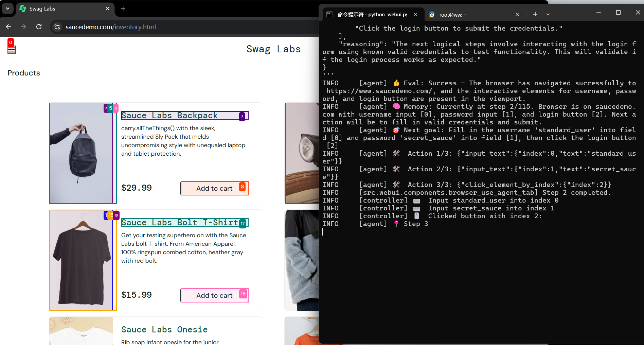
Task: Select the python webui terminal tab
Action: 370,15
